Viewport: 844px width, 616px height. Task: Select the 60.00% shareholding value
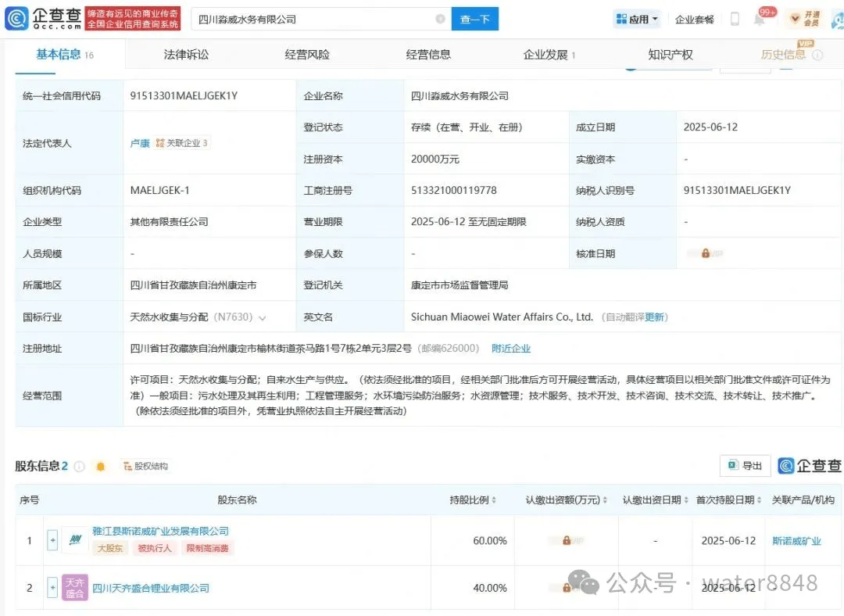point(490,540)
